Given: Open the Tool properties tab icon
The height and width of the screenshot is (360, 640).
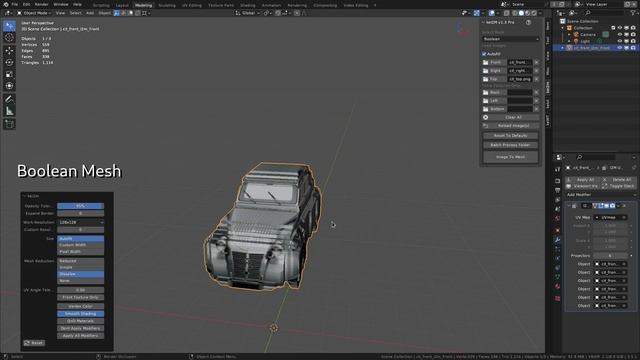Looking at the screenshot, I should click(x=558, y=169).
